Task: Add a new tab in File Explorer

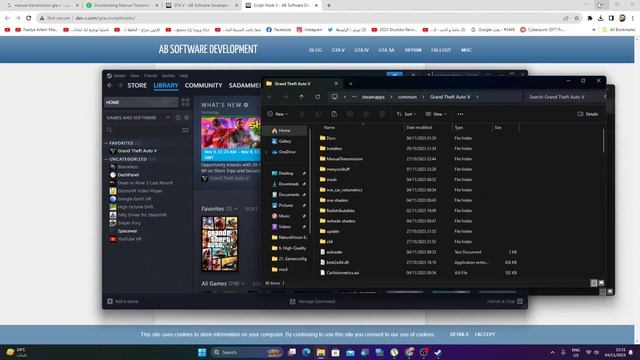Action: 351,84
